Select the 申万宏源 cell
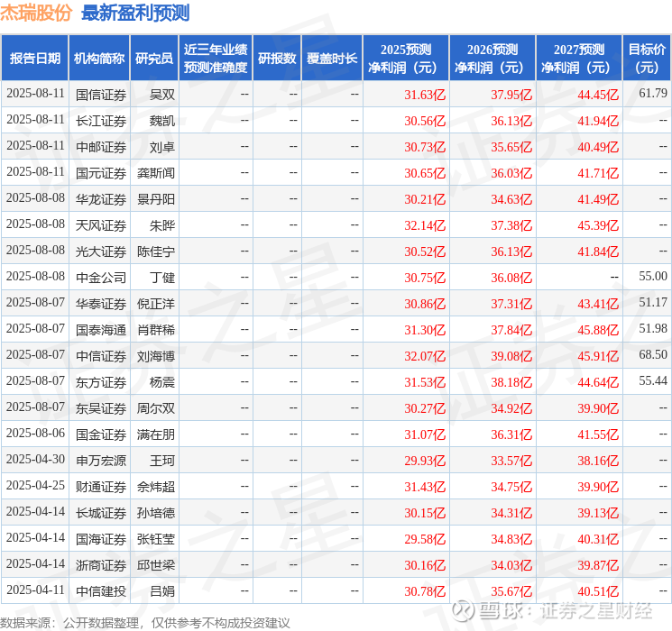This screenshot has height=631, width=672. [101, 461]
